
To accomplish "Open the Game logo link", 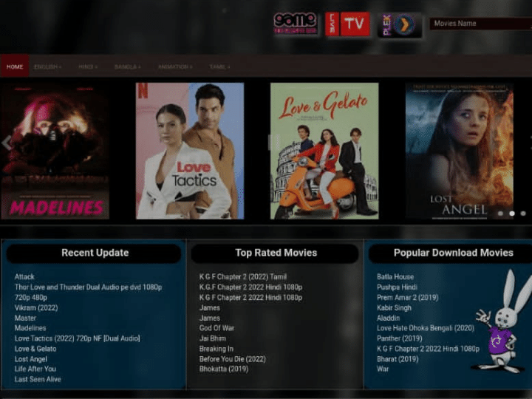I will click(295, 24).
